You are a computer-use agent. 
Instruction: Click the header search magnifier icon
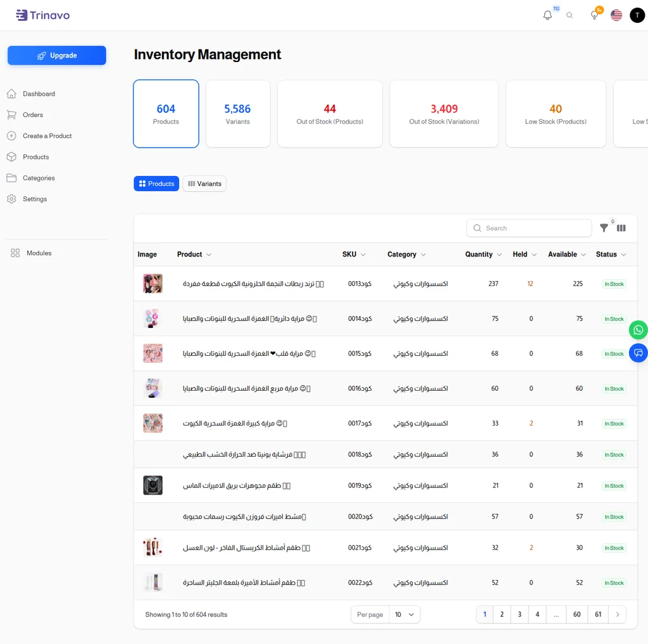click(570, 15)
